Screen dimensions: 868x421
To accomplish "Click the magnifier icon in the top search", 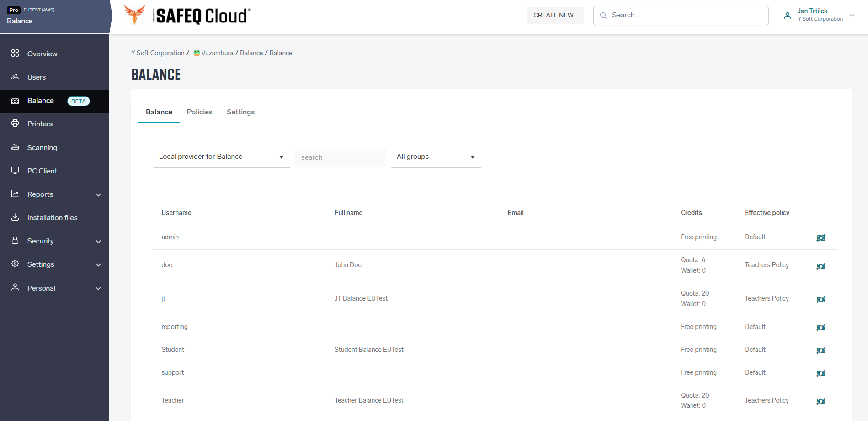I will [x=603, y=16].
